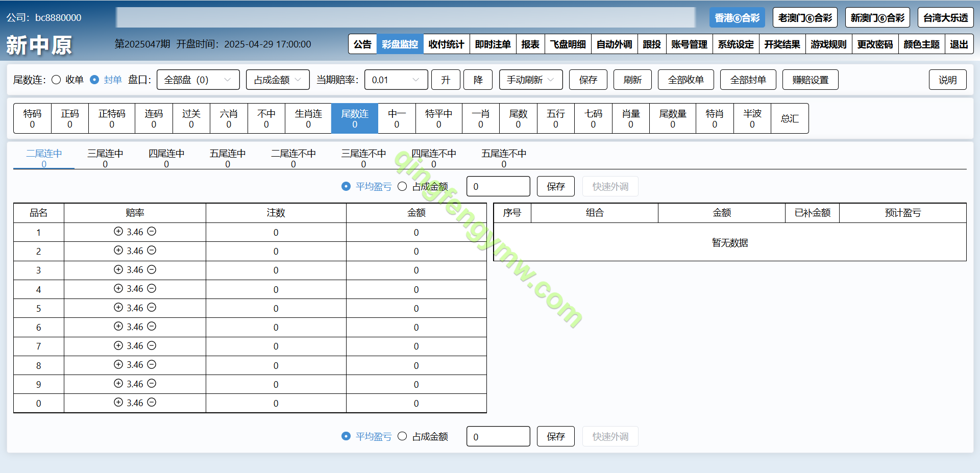980x473 pixels.
Task: Click plus icon in row 8
Action: tap(118, 364)
